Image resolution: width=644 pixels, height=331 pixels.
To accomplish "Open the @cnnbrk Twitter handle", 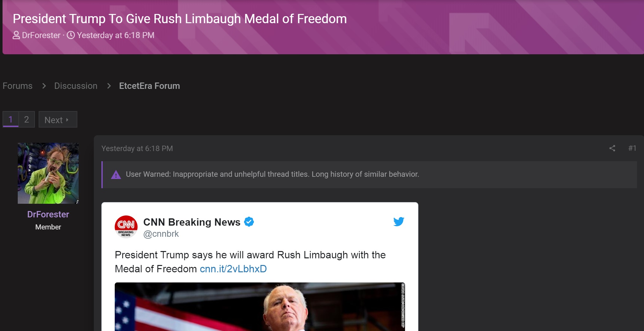I will (161, 234).
